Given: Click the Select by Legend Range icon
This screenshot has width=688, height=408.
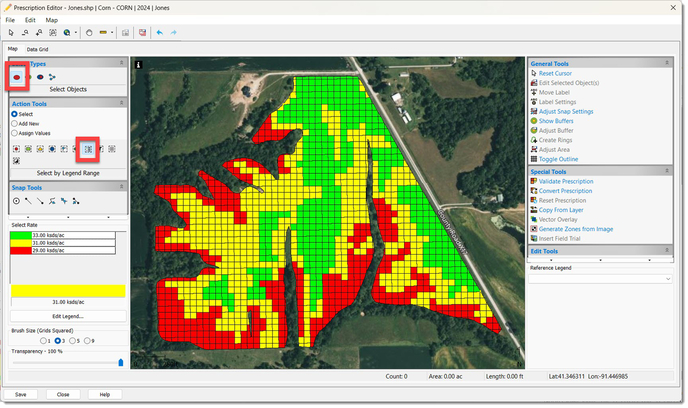Looking at the screenshot, I should 89,148.
